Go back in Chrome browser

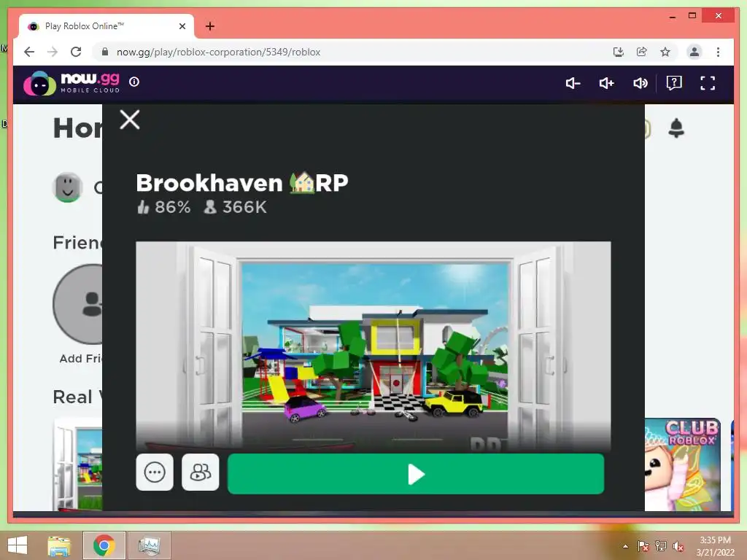[x=29, y=52]
